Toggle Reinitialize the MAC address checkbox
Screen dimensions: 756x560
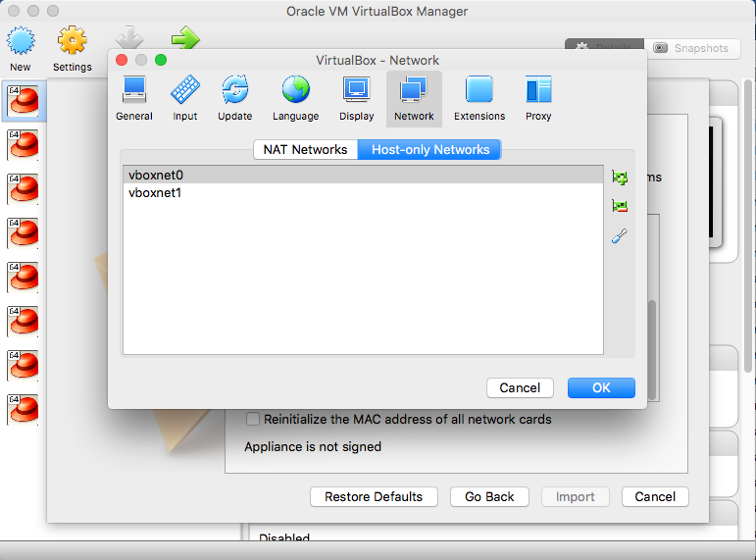tap(253, 419)
